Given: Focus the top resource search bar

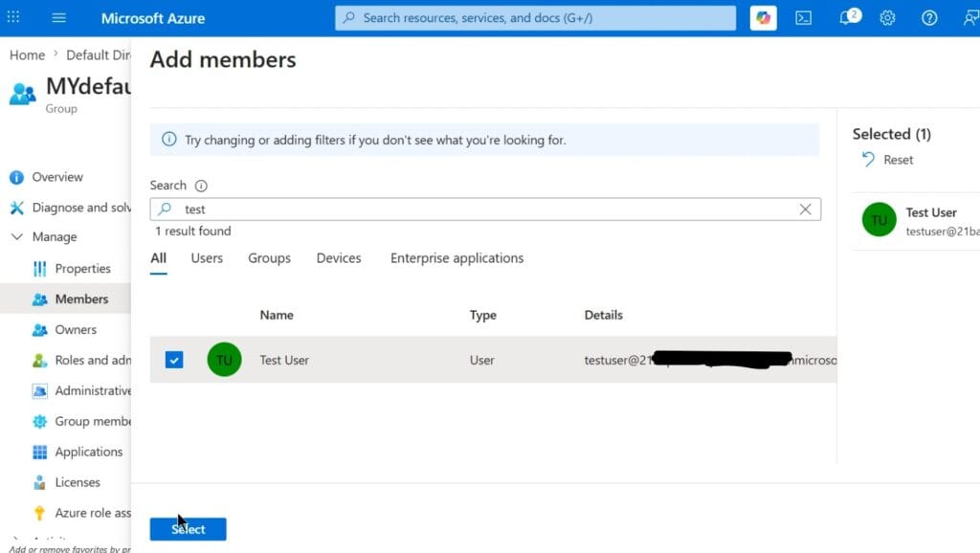Looking at the screenshot, I should click(535, 18).
